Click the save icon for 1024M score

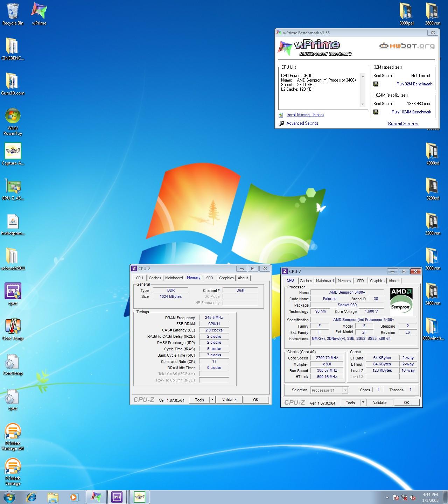tap(376, 112)
